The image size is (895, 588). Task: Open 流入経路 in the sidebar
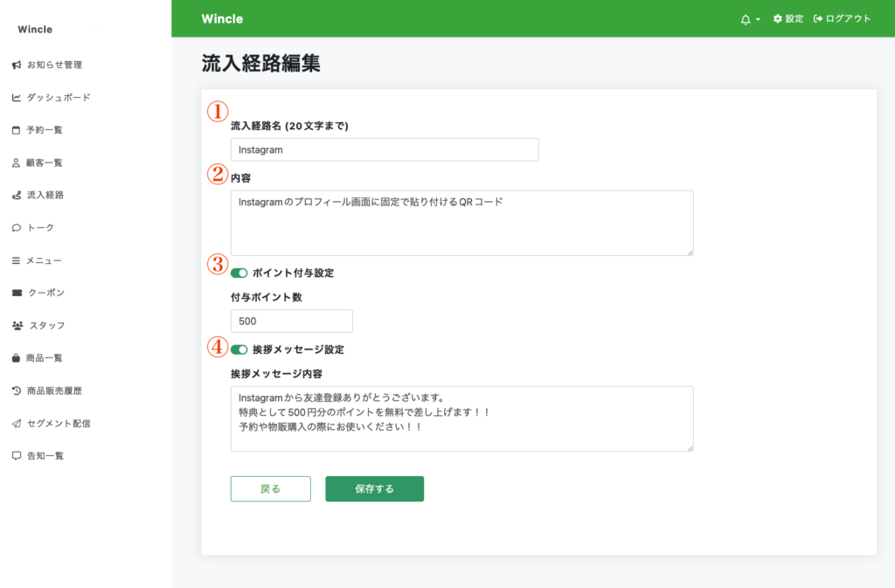pyautogui.click(x=45, y=195)
